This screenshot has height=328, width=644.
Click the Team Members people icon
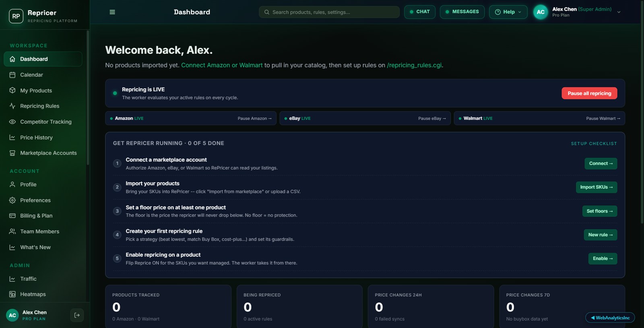pyautogui.click(x=12, y=231)
